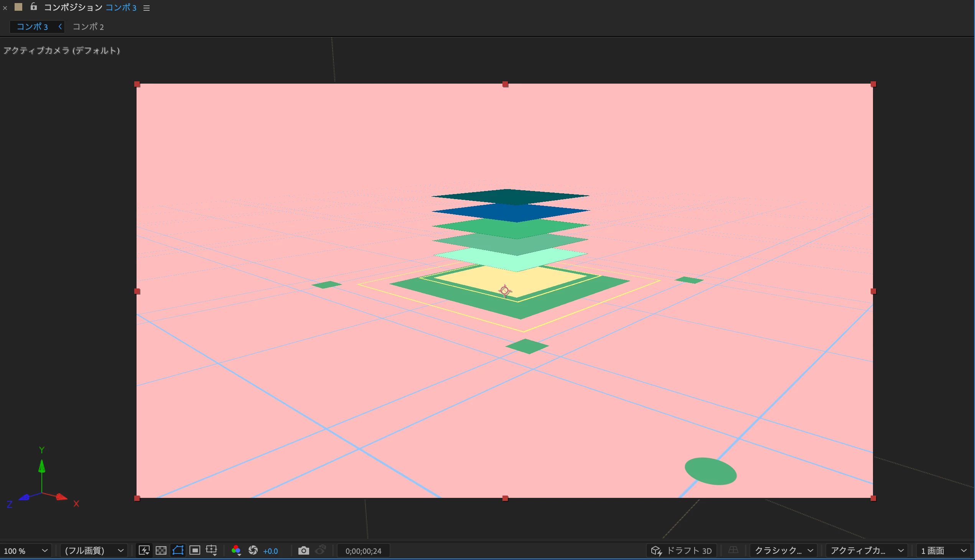Switch to the コンポ 2 breadcrumb tab
975x560 pixels.
(x=88, y=26)
